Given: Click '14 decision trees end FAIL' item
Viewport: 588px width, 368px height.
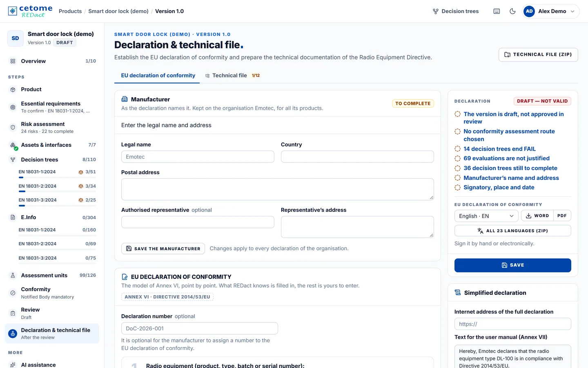Looking at the screenshot, I should (499, 149).
